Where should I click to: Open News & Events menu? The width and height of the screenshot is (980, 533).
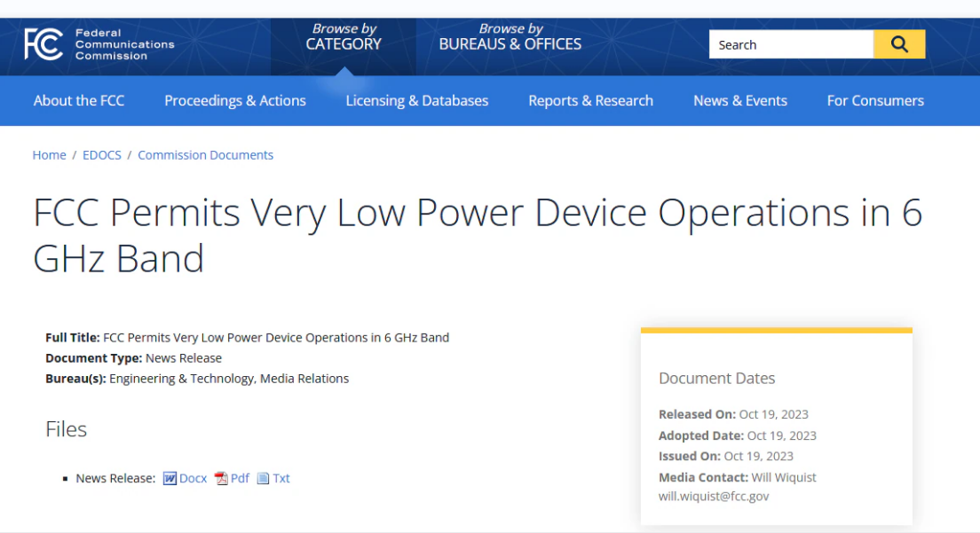(x=740, y=100)
